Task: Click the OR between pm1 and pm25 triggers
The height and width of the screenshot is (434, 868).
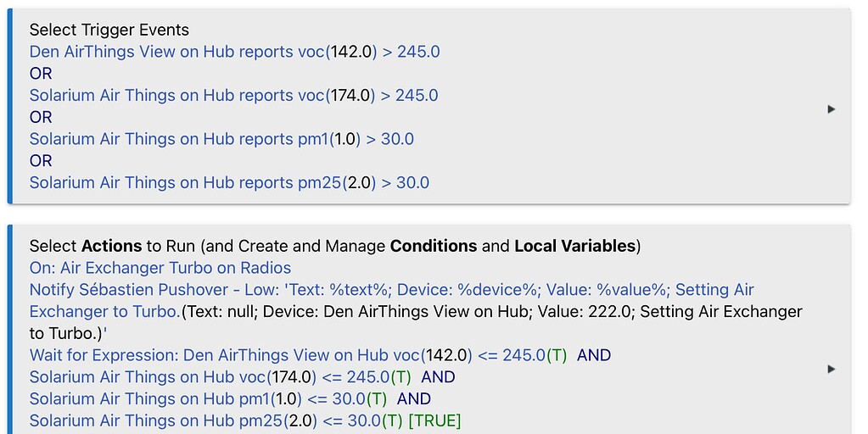Action: tap(41, 161)
